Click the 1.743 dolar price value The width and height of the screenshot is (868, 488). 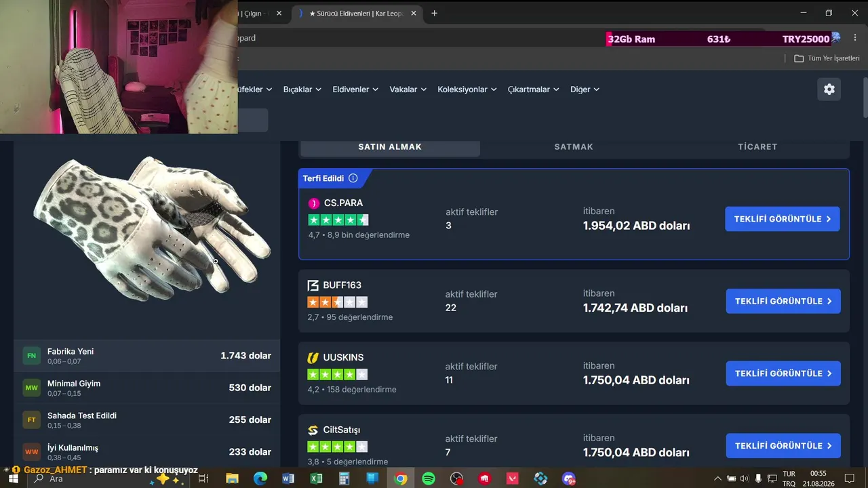(x=245, y=356)
